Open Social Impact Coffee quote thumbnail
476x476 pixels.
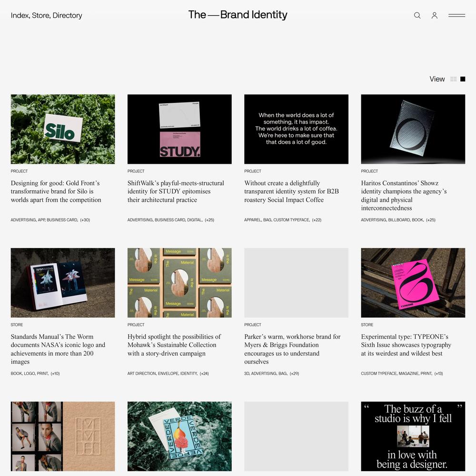coord(296,129)
